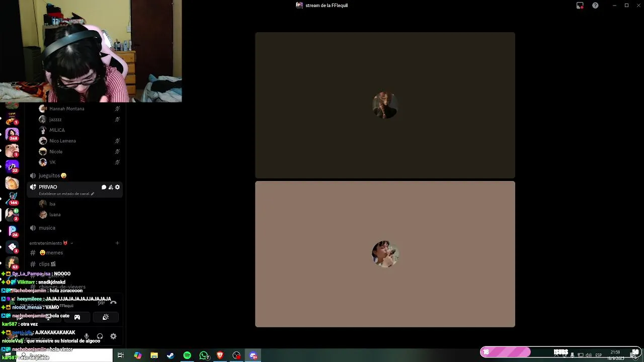This screenshot has height=362, width=644.
Task: Open WhatsApp from taskbar
Action: pos(204,355)
